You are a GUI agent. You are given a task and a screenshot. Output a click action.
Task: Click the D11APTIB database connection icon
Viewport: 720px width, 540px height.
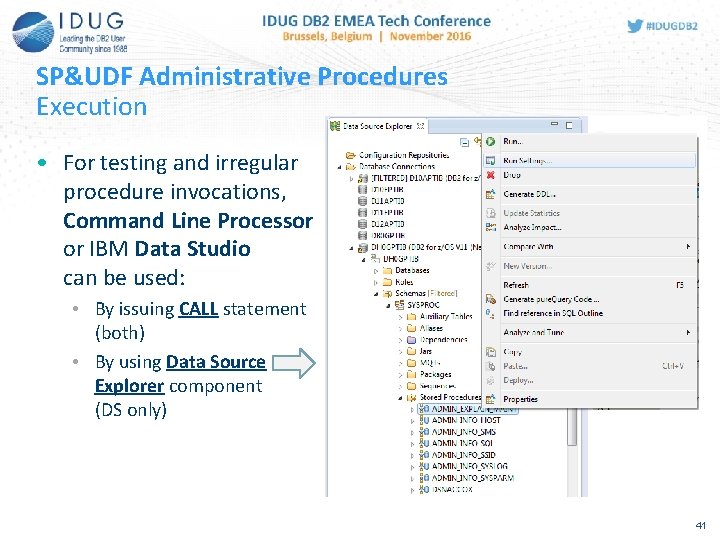tap(362, 201)
